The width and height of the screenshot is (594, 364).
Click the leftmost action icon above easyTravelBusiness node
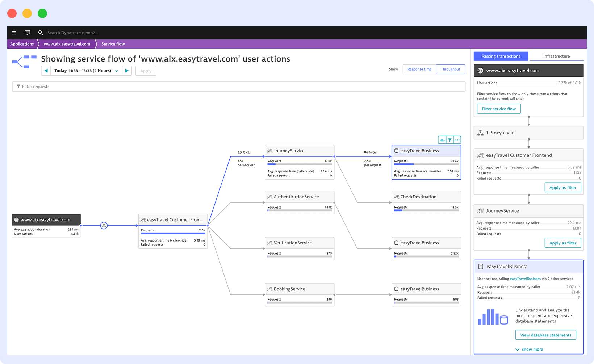coord(442,139)
